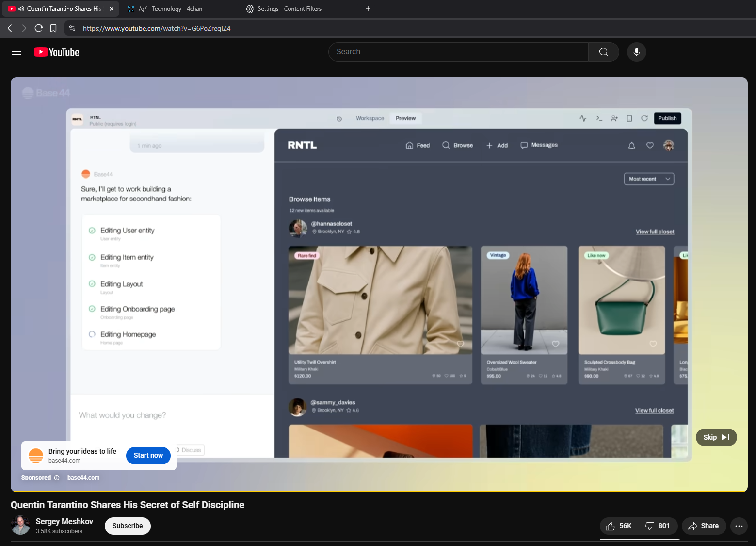Reload the current page
This screenshot has width=756, height=546.
[39, 28]
